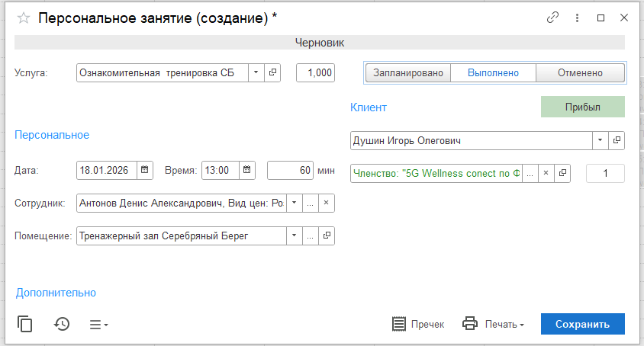
Task: Expand the Услуга dropdown list
Action: tap(256, 72)
